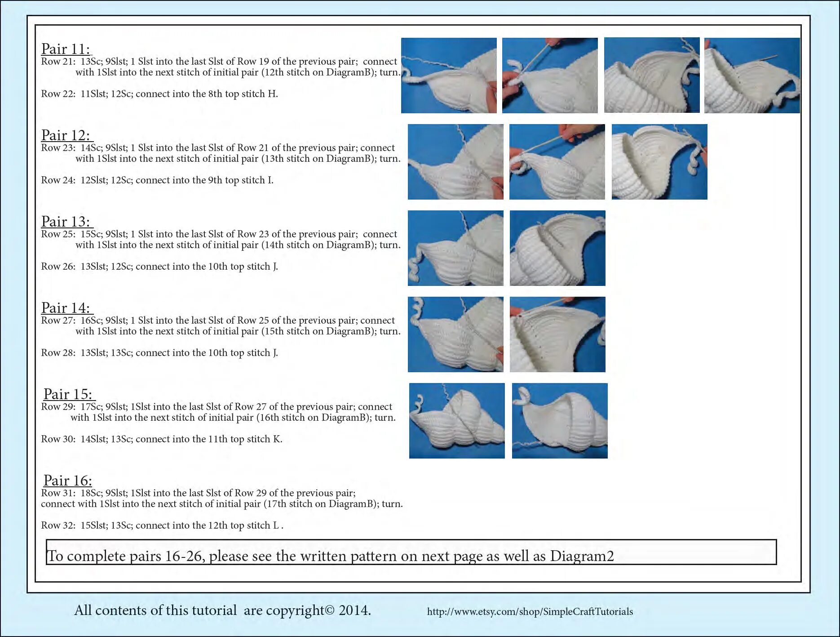
Task: Click the '17th stitch on DiagramB' text
Action: (321, 504)
